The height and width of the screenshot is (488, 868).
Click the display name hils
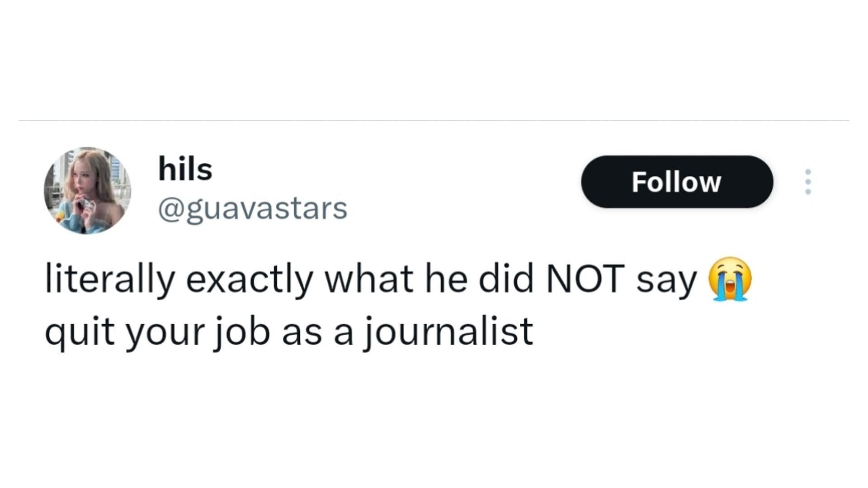[x=185, y=169]
